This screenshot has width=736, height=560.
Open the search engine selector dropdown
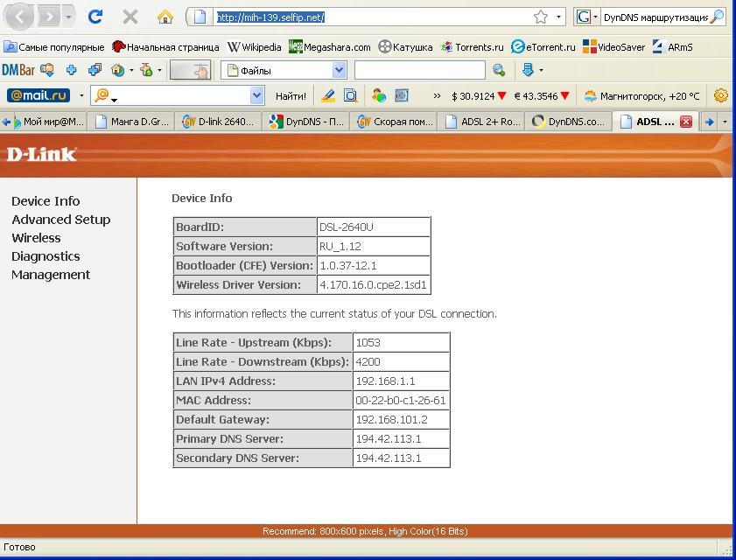[x=596, y=17]
